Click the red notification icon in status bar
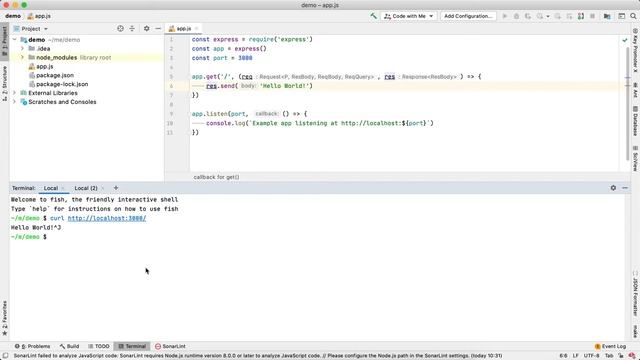The image size is (640, 360). 632,356
